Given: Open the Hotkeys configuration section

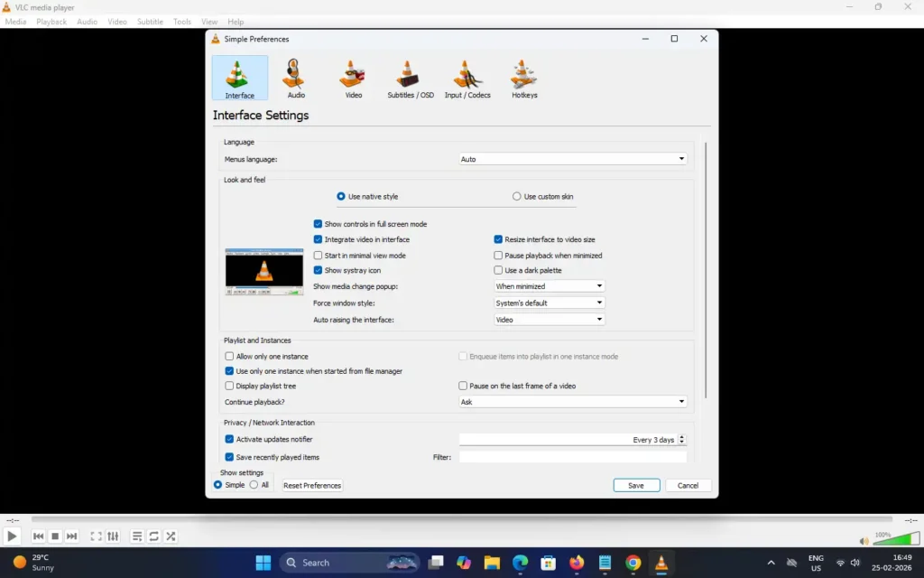Looking at the screenshot, I should tap(523, 77).
